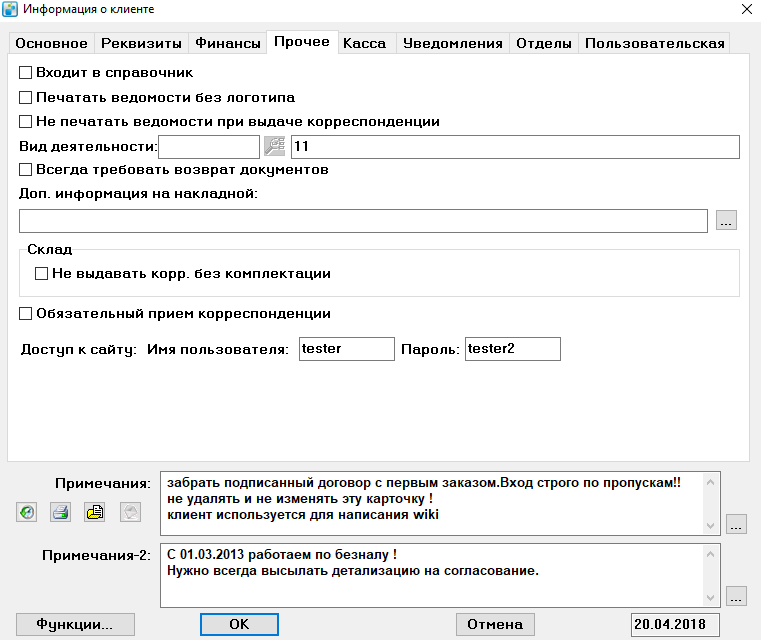Switch to the Уведомления tab
The height and width of the screenshot is (640, 761).
[453, 43]
